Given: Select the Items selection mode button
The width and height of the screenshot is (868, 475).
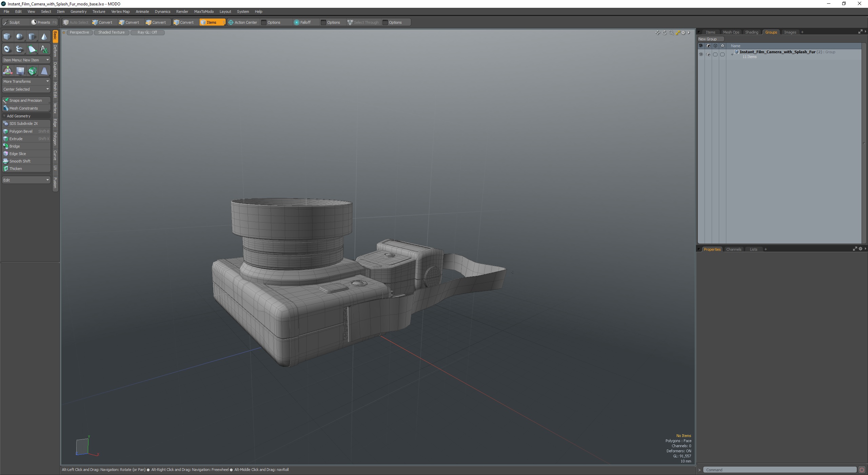Looking at the screenshot, I should tap(212, 22).
